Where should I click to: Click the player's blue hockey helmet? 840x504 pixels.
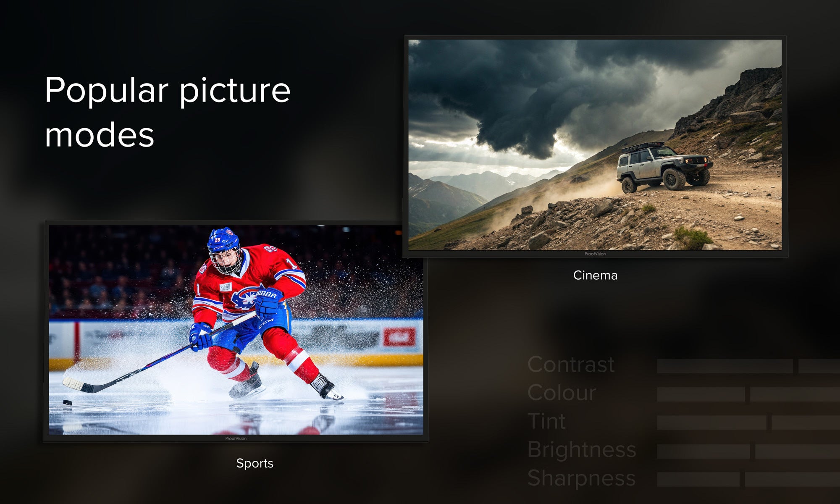pyautogui.click(x=223, y=240)
